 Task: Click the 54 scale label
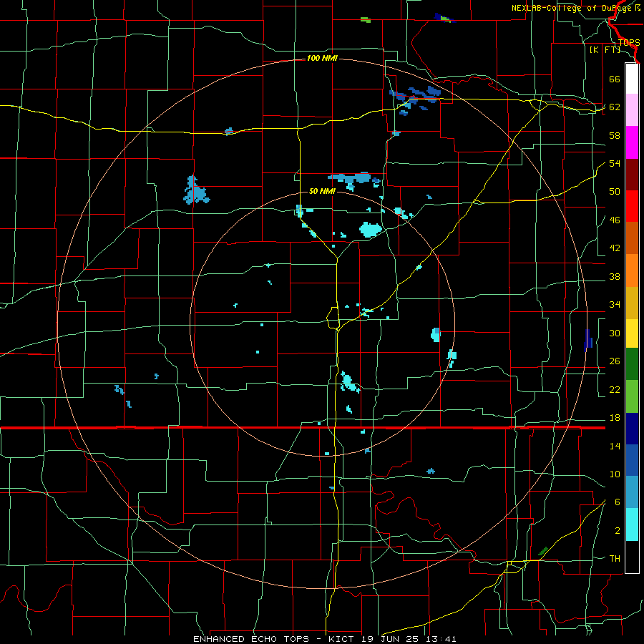tap(615, 163)
